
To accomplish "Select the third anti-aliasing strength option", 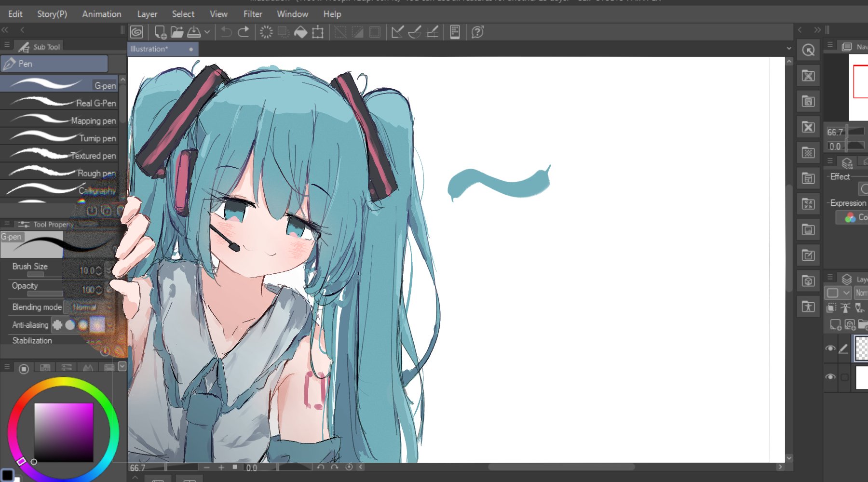I will pyautogui.click(x=83, y=325).
